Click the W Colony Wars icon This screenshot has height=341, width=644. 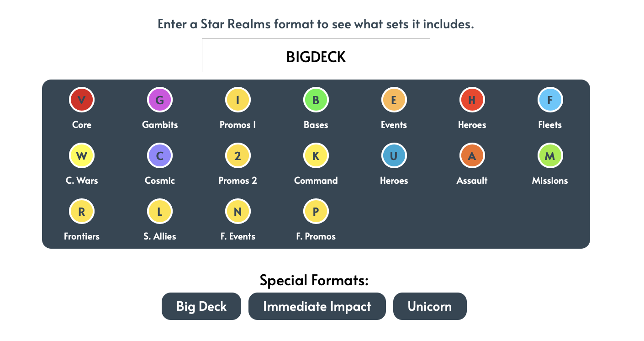point(82,155)
